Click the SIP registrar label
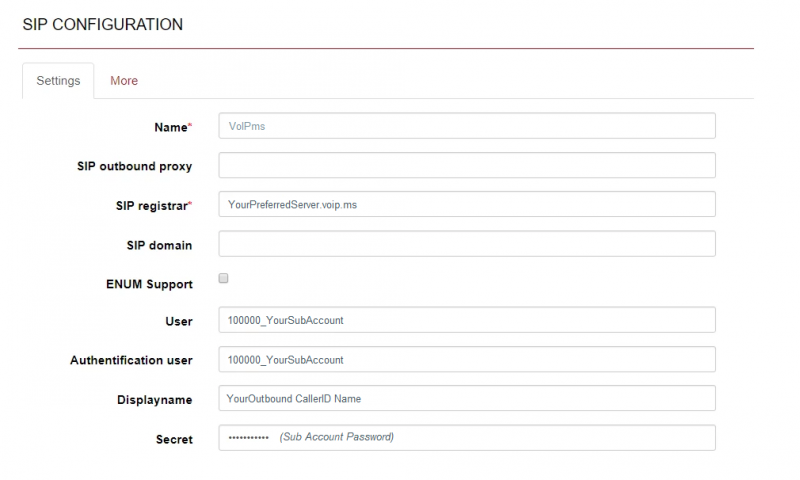 point(154,206)
